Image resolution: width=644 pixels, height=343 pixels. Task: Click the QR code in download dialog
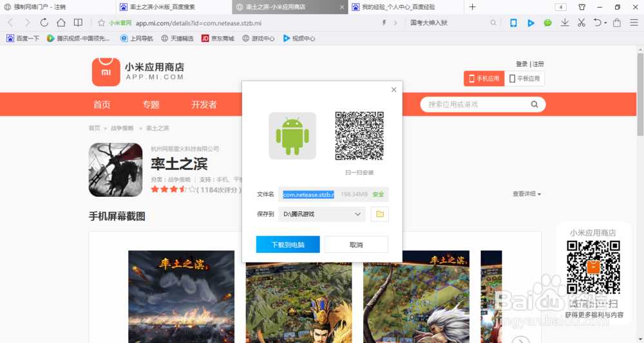click(x=359, y=136)
